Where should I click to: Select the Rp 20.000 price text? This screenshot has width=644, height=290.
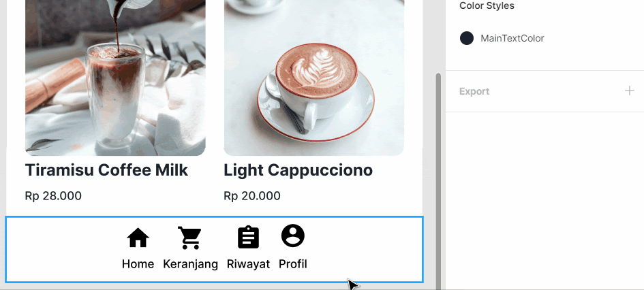pos(252,195)
